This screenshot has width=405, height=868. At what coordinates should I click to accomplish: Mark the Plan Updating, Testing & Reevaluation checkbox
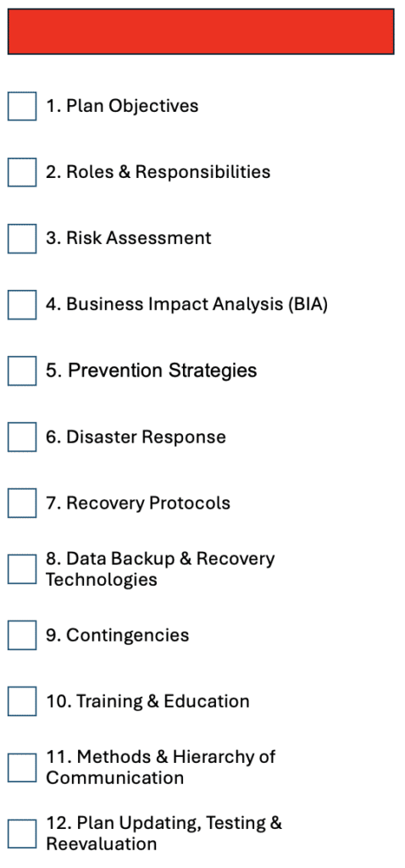pos(22,834)
